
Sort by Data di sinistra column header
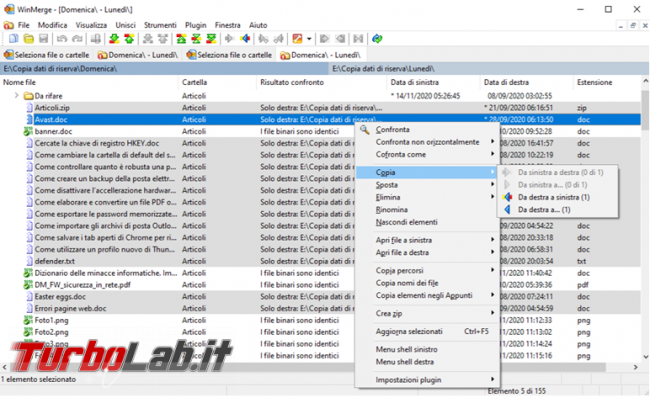pyautogui.click(x=434, y=83)
